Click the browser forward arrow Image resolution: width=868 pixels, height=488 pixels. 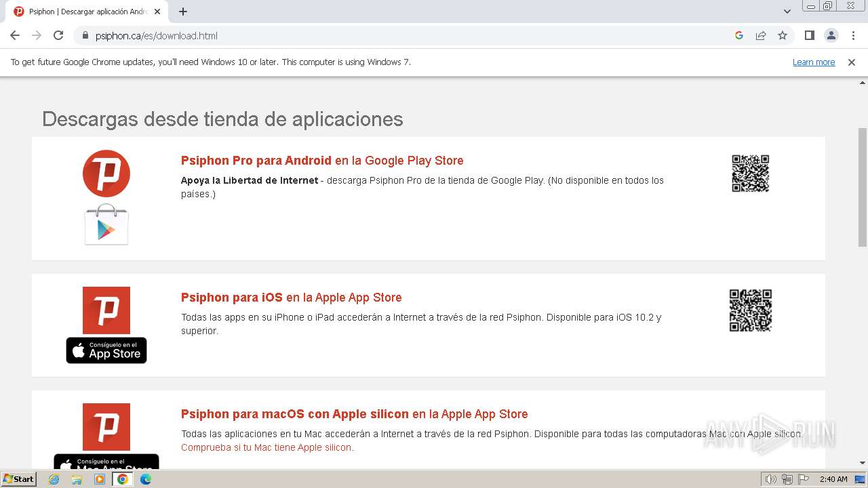pos(37,35)
